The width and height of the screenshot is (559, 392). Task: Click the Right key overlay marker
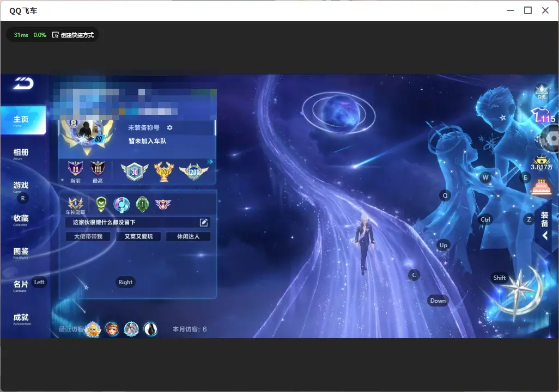[x=125, y=282]
